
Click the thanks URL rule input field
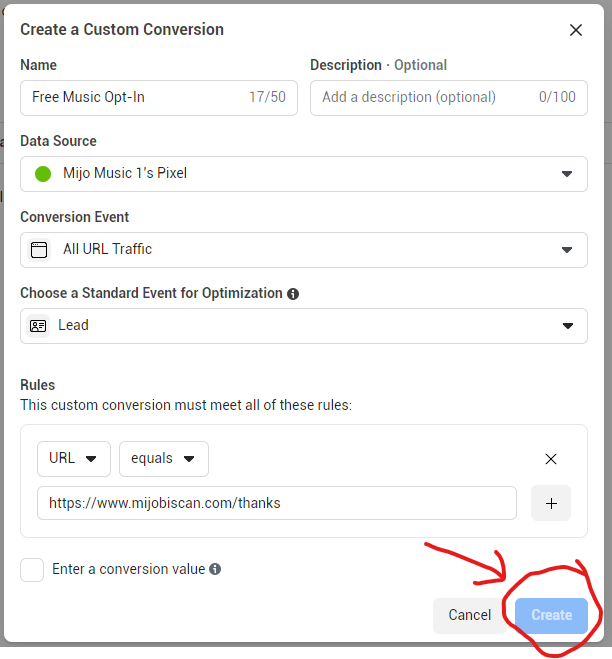point(277,503)
